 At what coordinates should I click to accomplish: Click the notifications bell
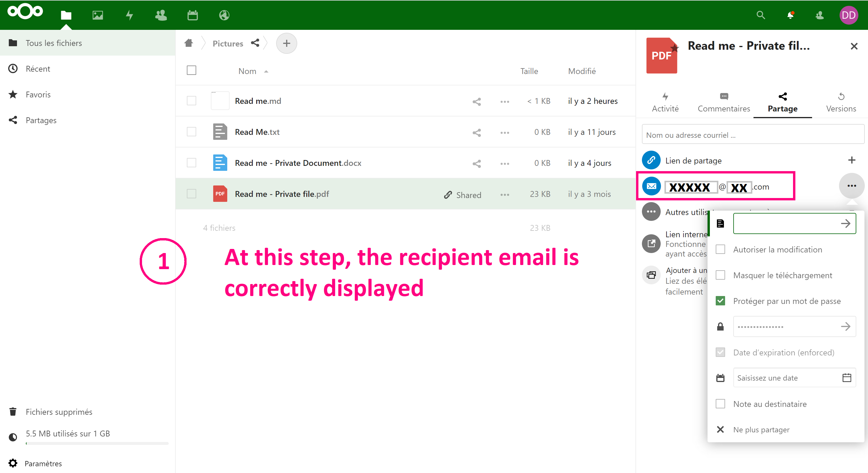[790, 15]
